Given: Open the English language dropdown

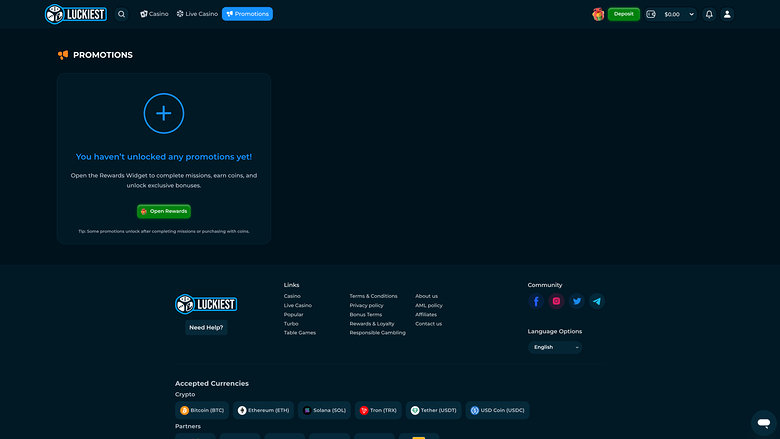Looking at the screenshot, I should pos(555,347).
